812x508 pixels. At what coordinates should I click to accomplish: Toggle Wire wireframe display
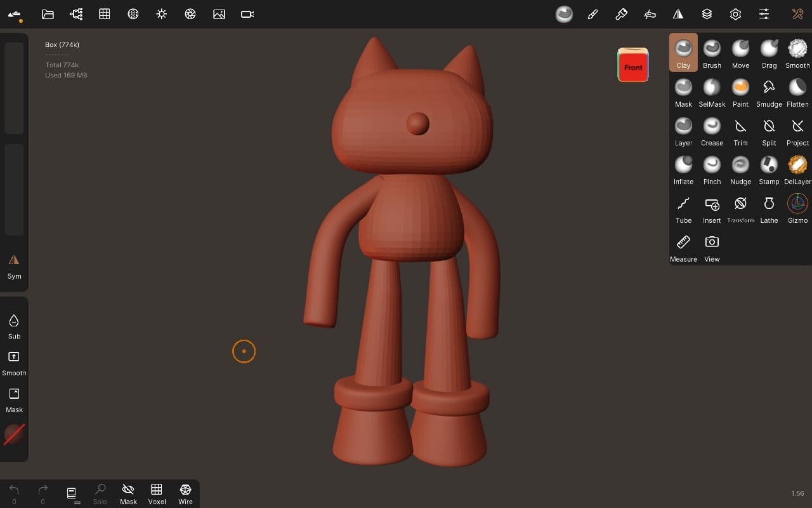point(185,492)
